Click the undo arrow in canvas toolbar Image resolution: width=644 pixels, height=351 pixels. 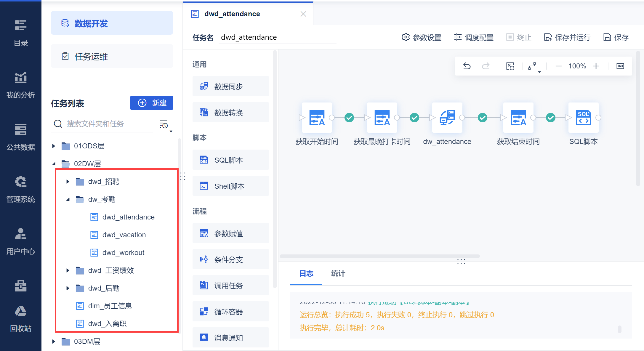click(467, 66)
